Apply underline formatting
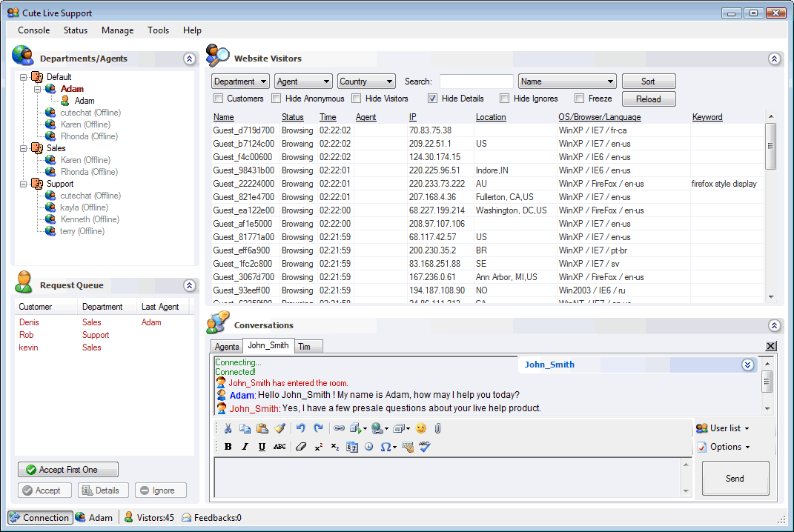 tap(262, 447)
